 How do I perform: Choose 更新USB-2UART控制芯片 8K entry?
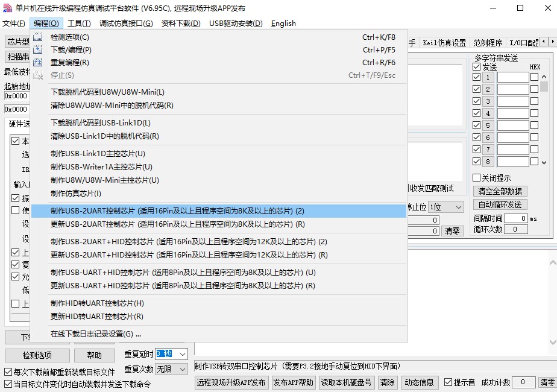point(219,224)
